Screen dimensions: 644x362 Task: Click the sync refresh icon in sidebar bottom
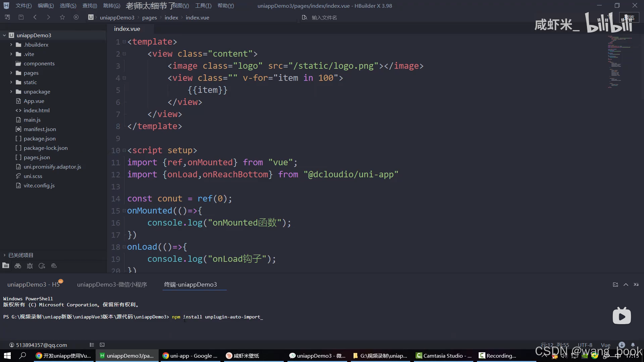(42, 266)
